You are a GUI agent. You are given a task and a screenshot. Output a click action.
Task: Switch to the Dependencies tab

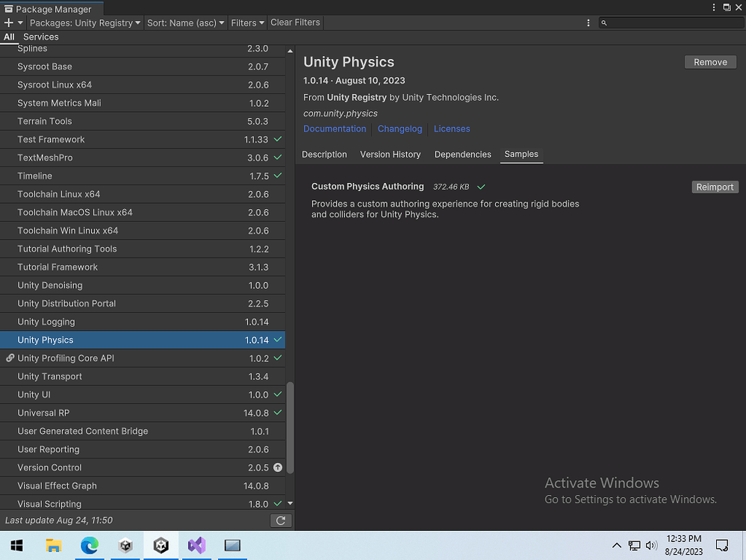462,155
